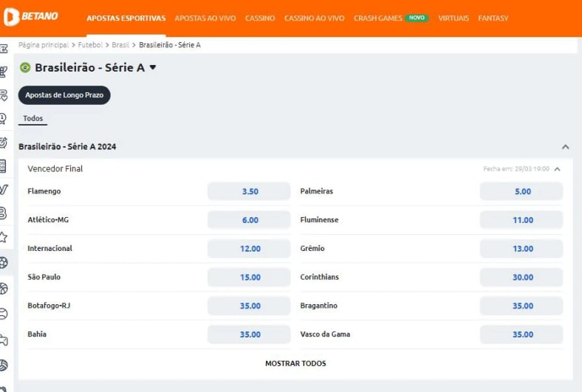The height and width of the screenshot is (392, 582).
Task: Click the Corinthians team name
Action: coord(320,277)
